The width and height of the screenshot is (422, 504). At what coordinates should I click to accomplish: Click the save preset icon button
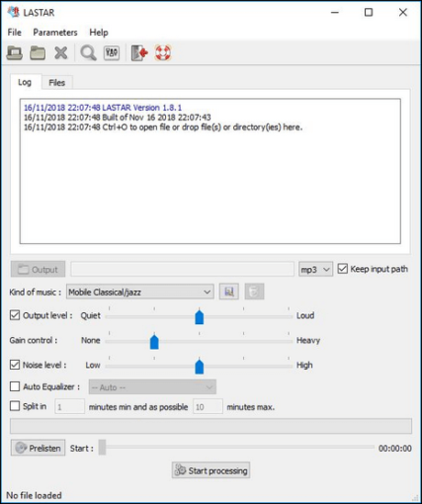[229, 292]
